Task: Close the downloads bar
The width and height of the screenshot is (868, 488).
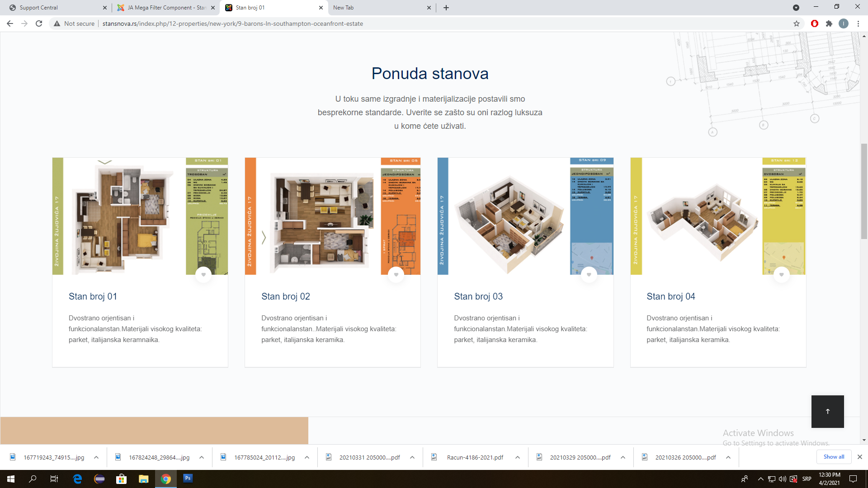Action: click(859, 457)
